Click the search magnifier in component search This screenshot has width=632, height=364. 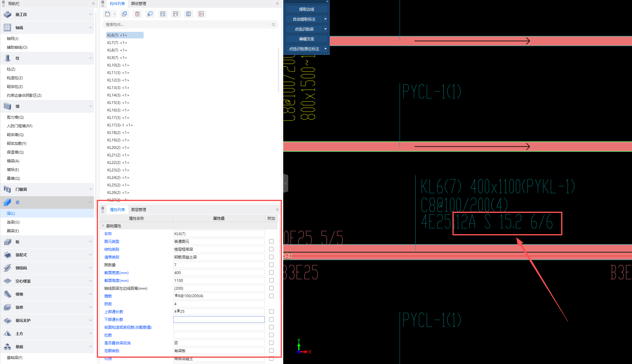point(273,25)
